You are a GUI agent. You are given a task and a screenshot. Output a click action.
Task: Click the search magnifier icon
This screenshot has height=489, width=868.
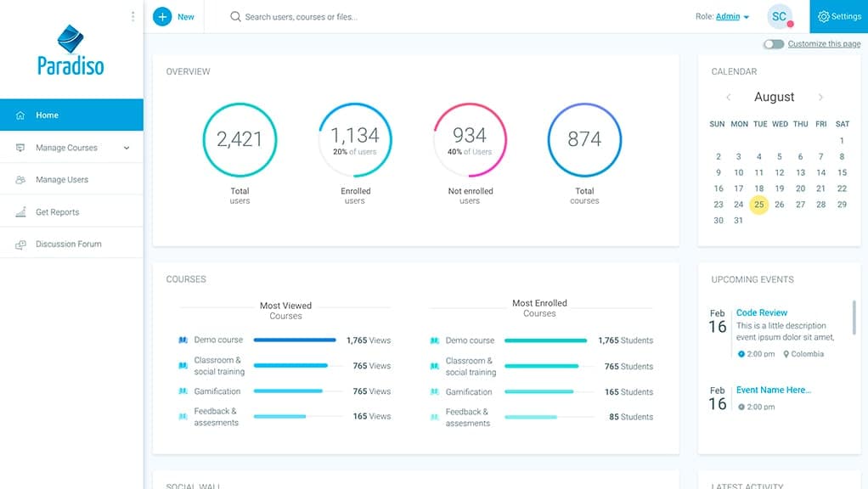235,17
